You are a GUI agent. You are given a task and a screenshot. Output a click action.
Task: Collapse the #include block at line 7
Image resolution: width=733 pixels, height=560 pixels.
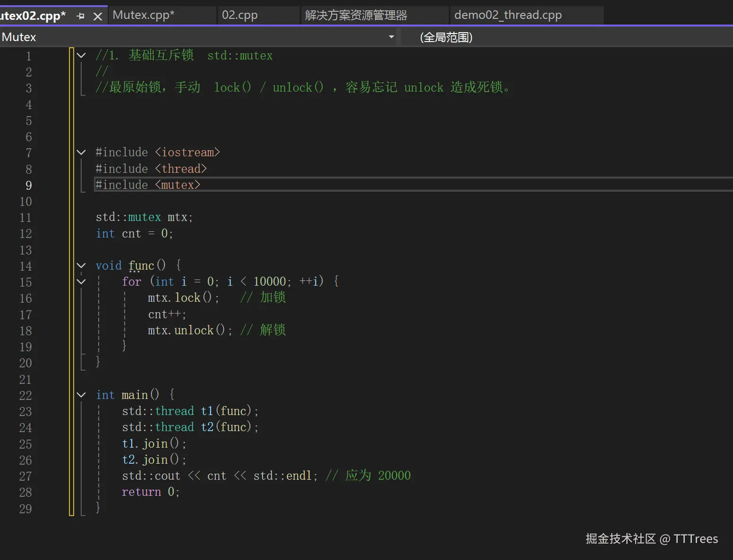coord(81,152)
